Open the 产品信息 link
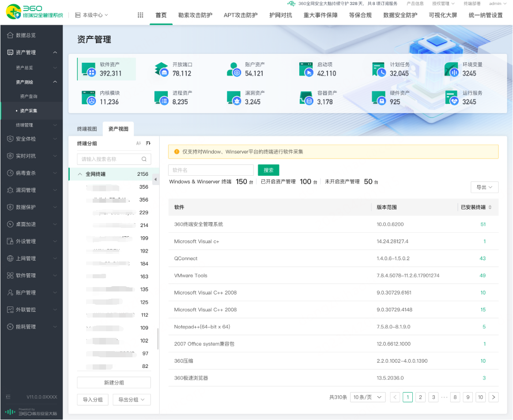 (415, 4)
